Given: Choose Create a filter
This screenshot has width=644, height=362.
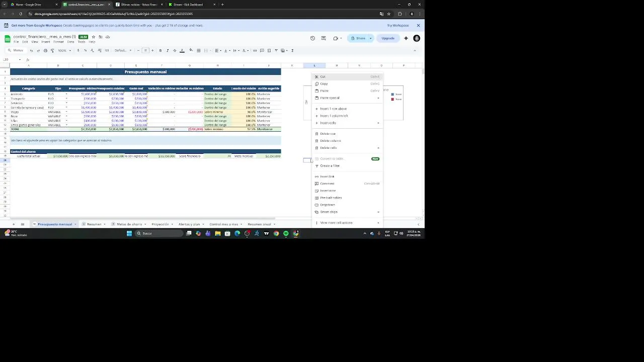Looking at the screenshot, I should pyautogui.click(x=347, y=165).
